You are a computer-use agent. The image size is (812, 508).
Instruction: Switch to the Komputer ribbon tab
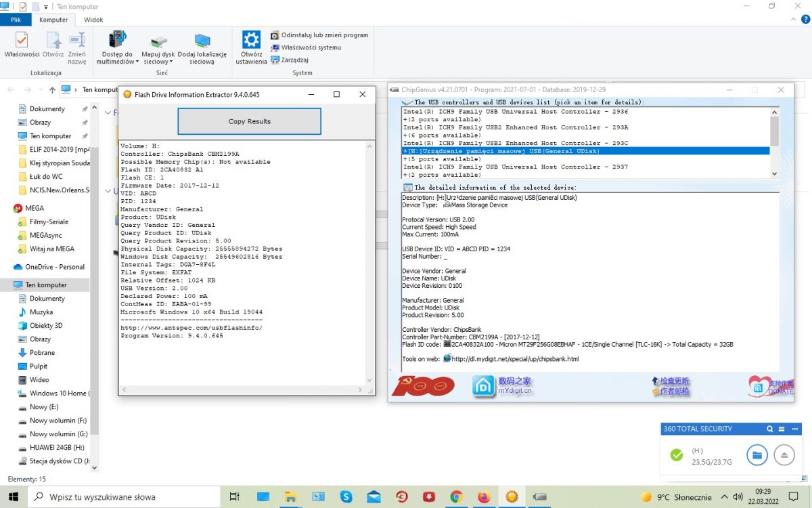tap(53, 20)
